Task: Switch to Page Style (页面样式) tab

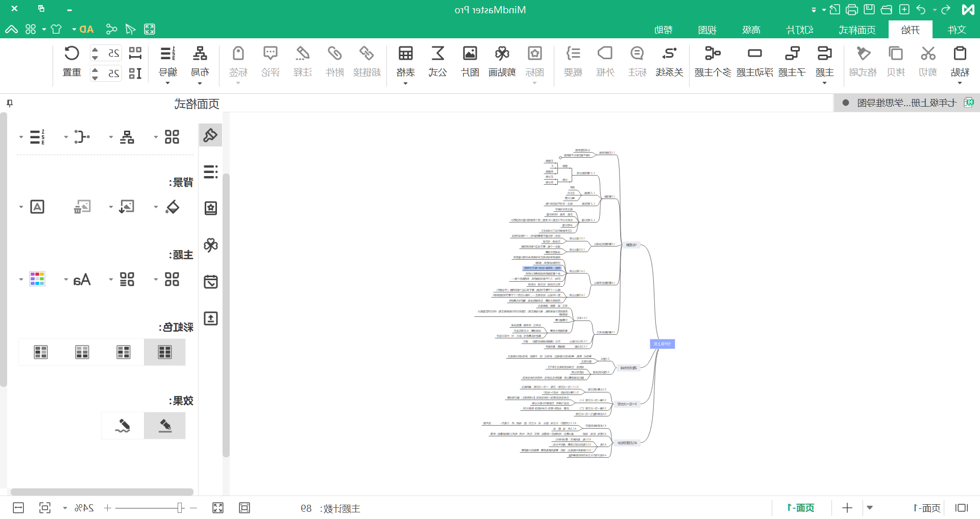Action: (x=857, y=30)
